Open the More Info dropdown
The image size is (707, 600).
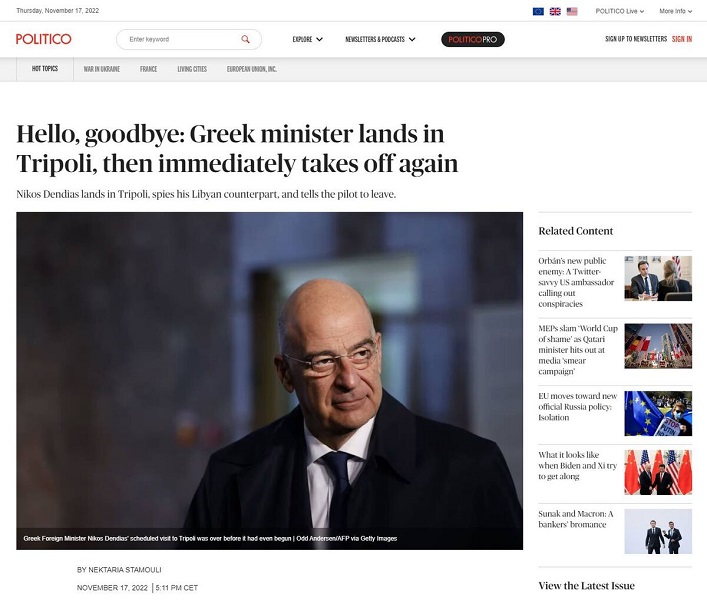point(675,11)
